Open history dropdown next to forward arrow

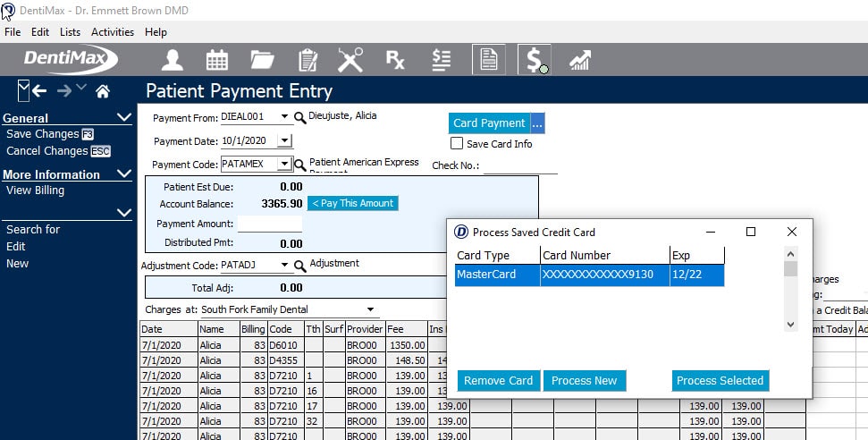(80, 87)
